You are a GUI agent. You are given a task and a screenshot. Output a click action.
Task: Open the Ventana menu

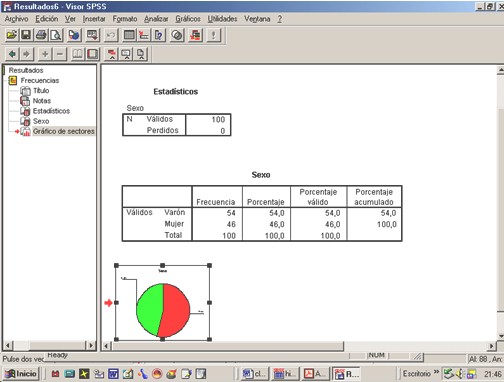[257, 19]
